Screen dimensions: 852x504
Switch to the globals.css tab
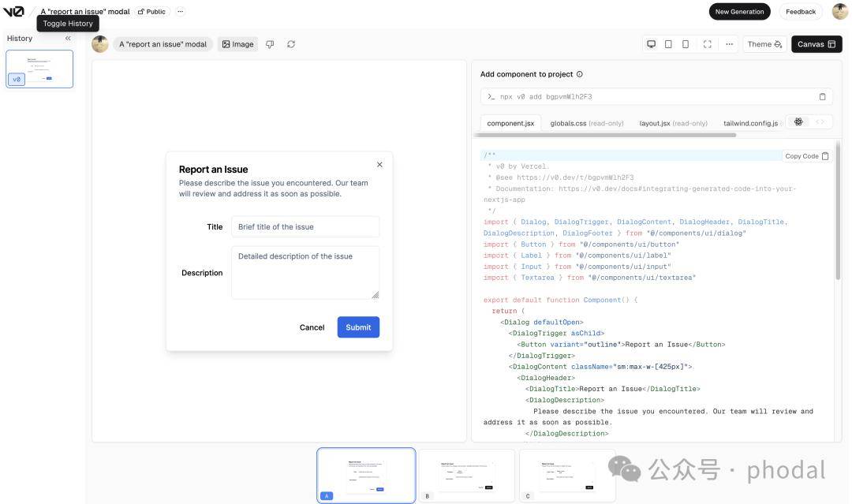[587, 123]
